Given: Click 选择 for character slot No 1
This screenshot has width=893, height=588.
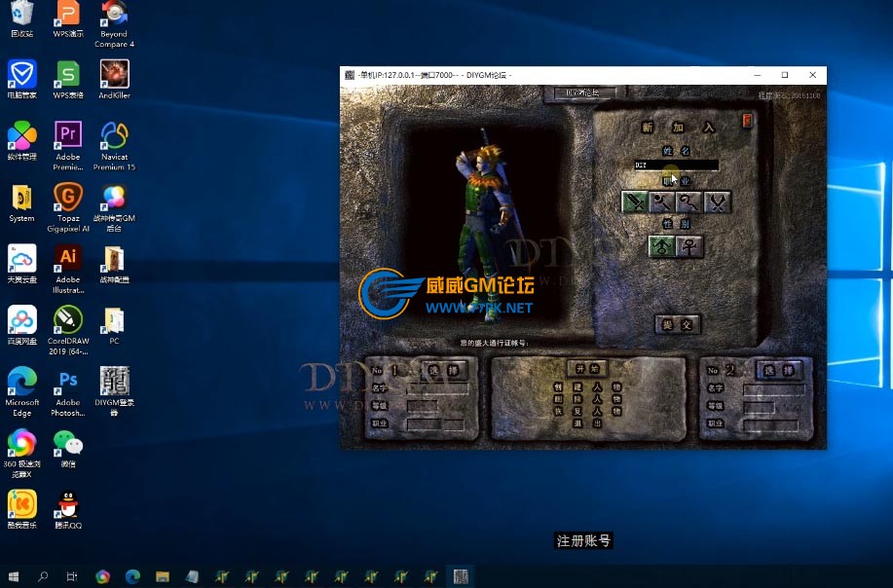Looking at the screenshot, I should pyautogui.click(x=445, y=371).
